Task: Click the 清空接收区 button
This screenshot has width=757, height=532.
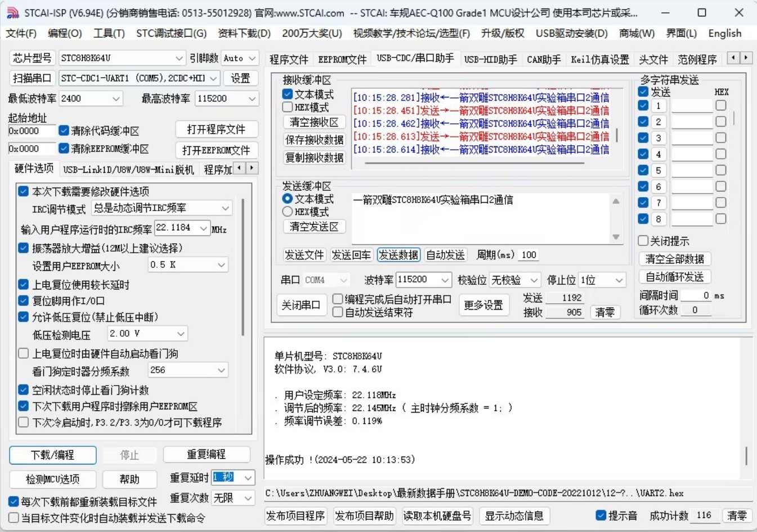Action: click(x=314, y=122)
